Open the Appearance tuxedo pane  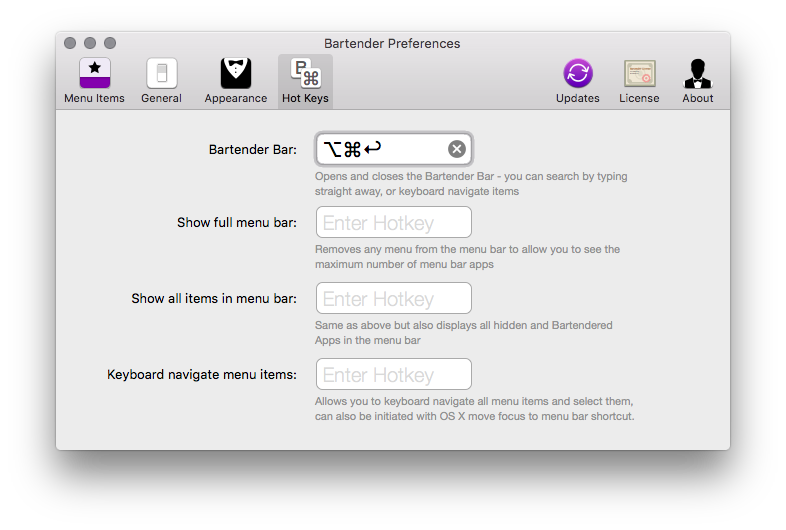[236, 81]
